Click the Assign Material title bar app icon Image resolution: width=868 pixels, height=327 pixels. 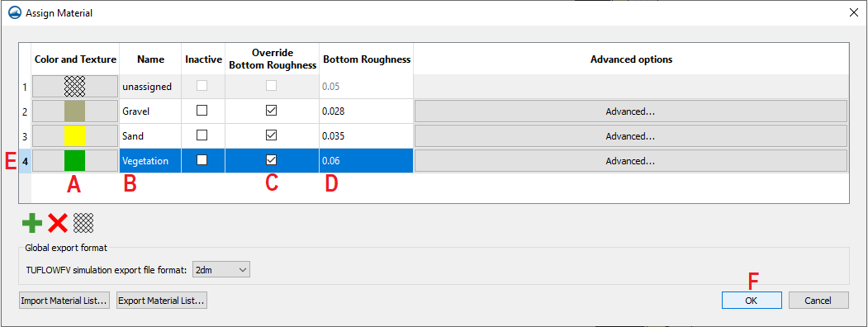coord(16,12)
